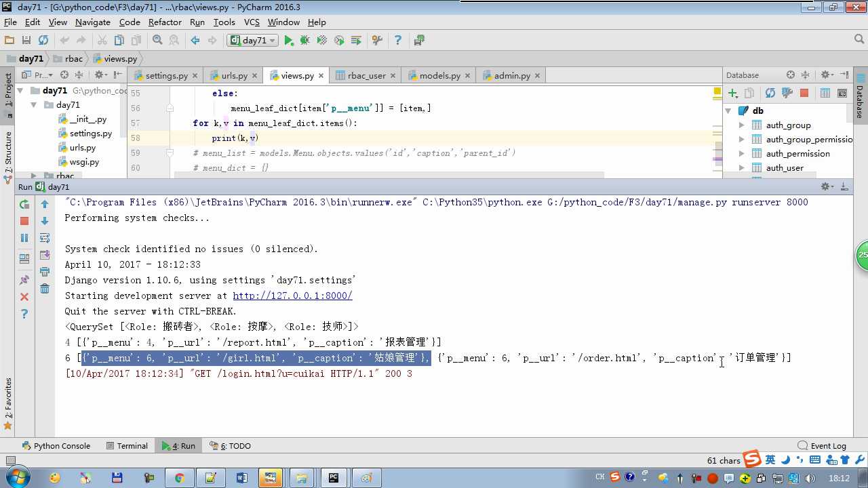The width and height of the screenshot is (868, 488).
Task: Stop the running server with red square
Action: [x=24, y=221]
